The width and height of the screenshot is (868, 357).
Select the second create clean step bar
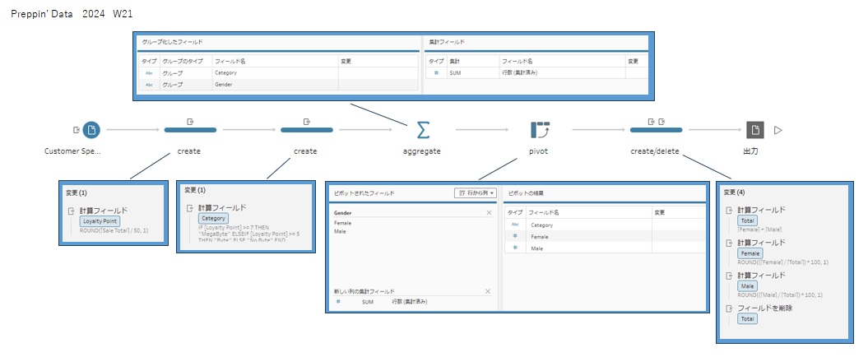pyautogui.click(x=307, y=130)
